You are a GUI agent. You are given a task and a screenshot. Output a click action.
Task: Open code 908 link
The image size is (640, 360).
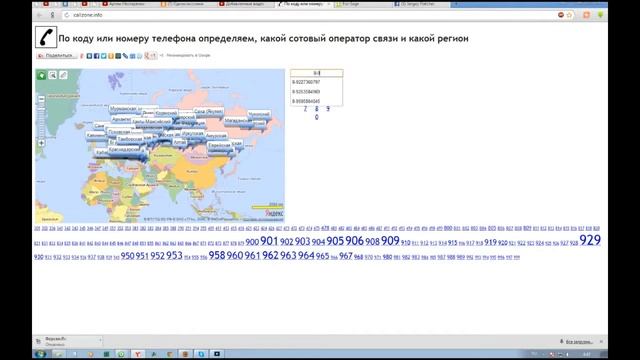click(x=372, y=242)
